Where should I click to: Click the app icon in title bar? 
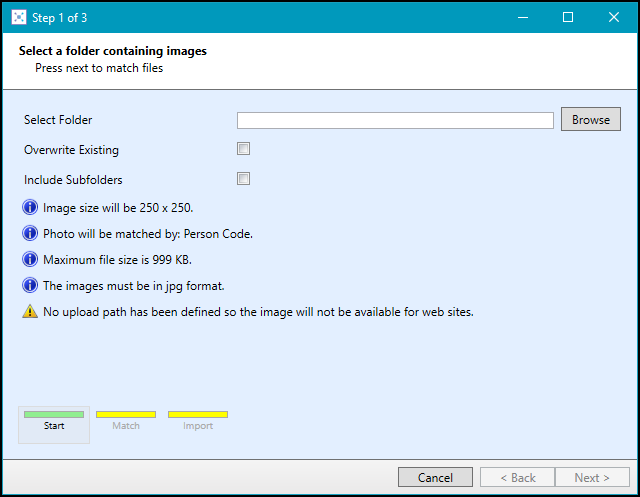click(x=19, y=18)
